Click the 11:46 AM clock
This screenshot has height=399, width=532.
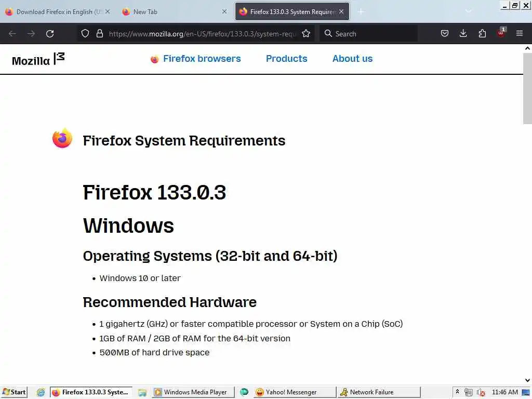[504, 392]
